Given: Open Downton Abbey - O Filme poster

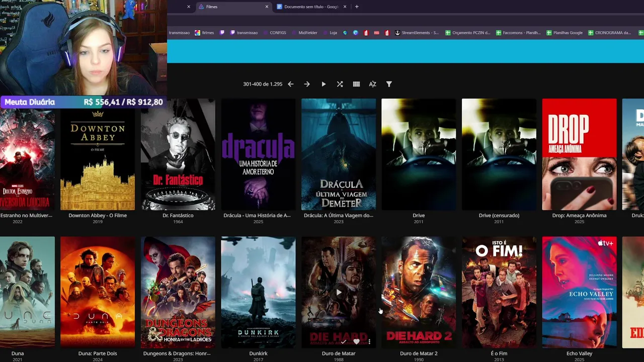Looking at the screenshot, I should pyautogui.click(x=98, y=154).
